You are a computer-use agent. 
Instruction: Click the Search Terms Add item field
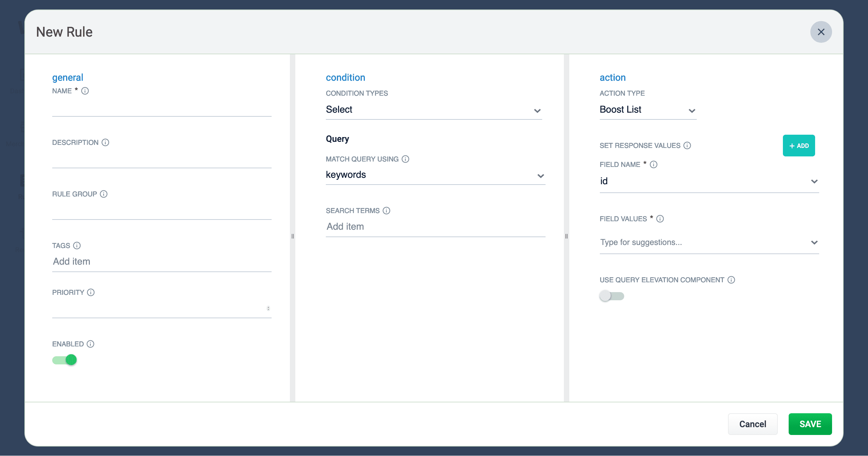coord(435,227)
